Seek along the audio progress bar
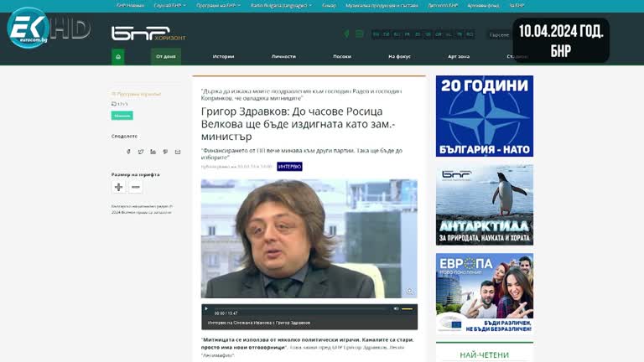644x362 pixels. (299, 308)
